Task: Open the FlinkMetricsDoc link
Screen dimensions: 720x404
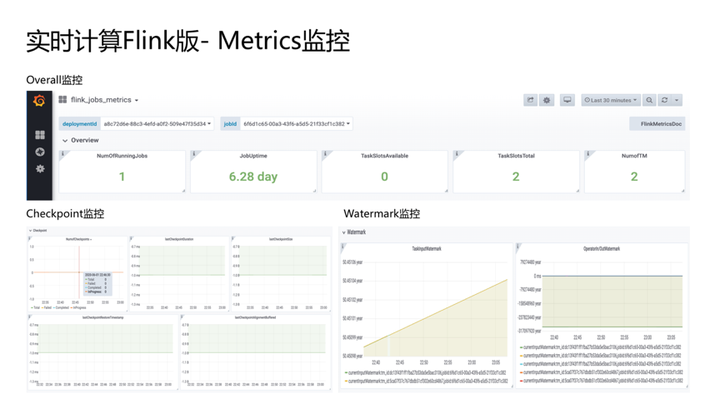Action: pyautogui.click(x=657, y=124)
